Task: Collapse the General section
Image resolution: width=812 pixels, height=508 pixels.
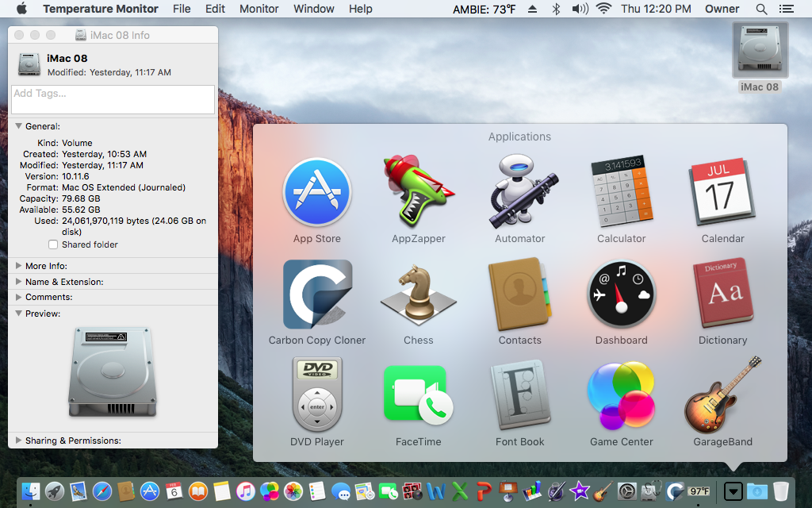Action: click(19, 126)
